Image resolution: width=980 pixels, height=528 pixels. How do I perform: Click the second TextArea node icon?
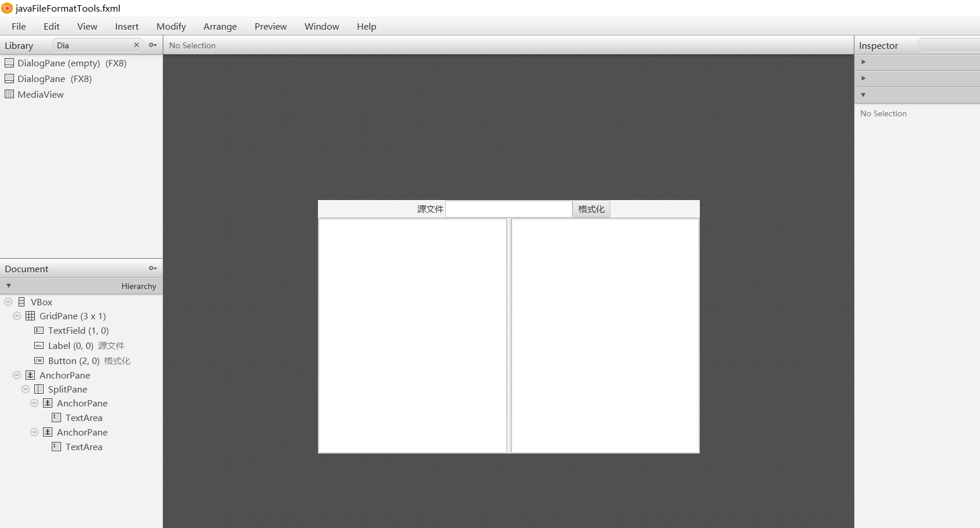pos(56,447)
